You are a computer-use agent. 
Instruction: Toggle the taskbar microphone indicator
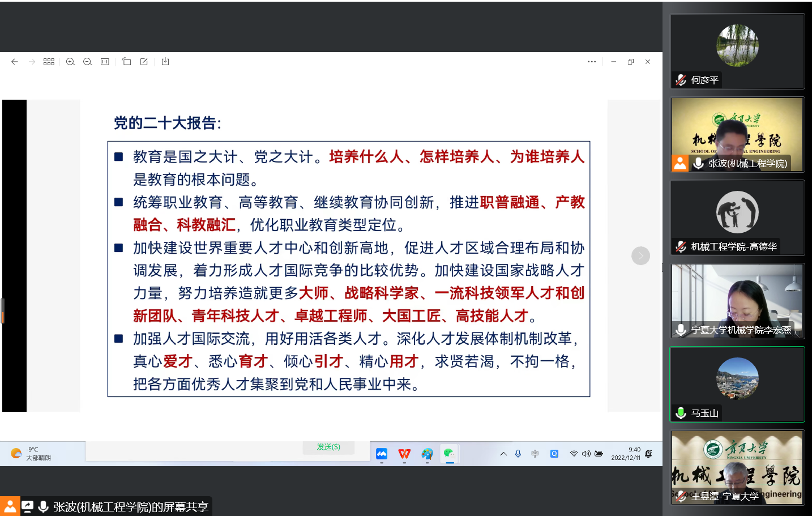(518, 454)
